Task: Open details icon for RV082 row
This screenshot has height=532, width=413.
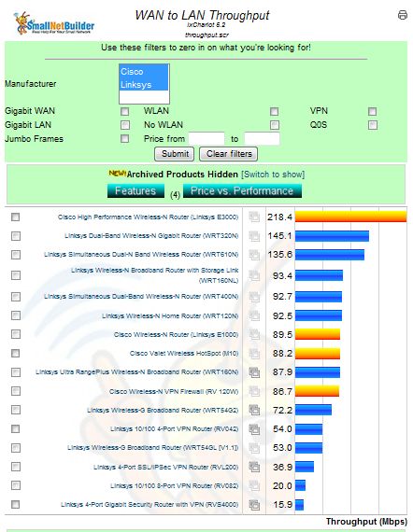Action: click(254, 485)
